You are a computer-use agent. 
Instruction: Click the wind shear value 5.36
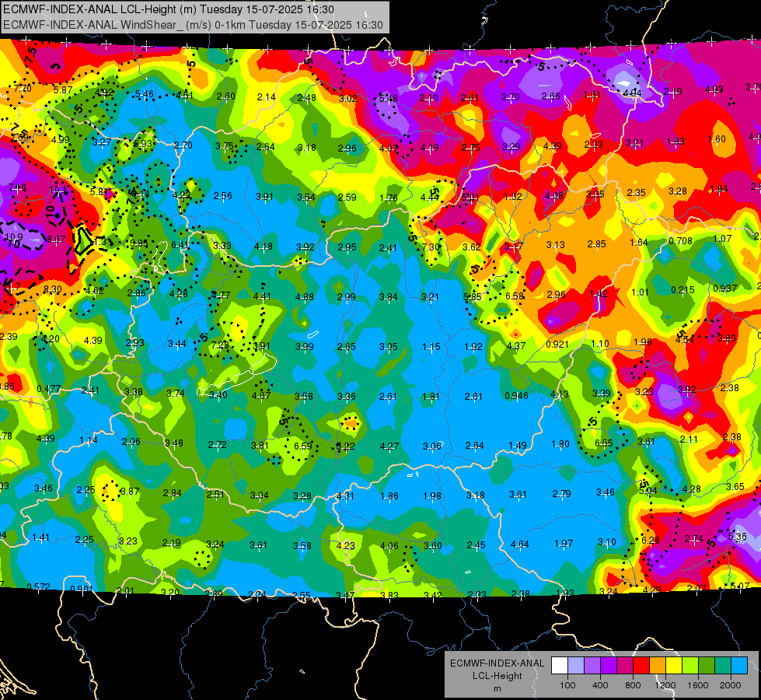pyautogui.click(x=738, y=537)
